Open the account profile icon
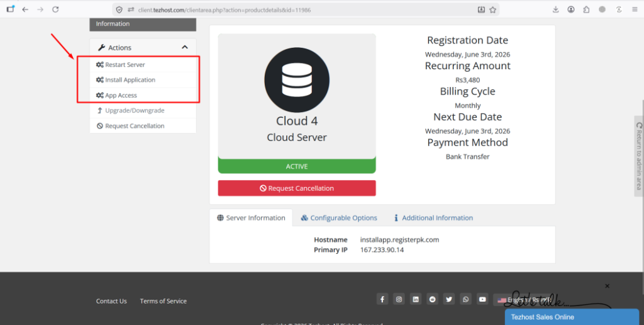 click(x=571, y=9)
